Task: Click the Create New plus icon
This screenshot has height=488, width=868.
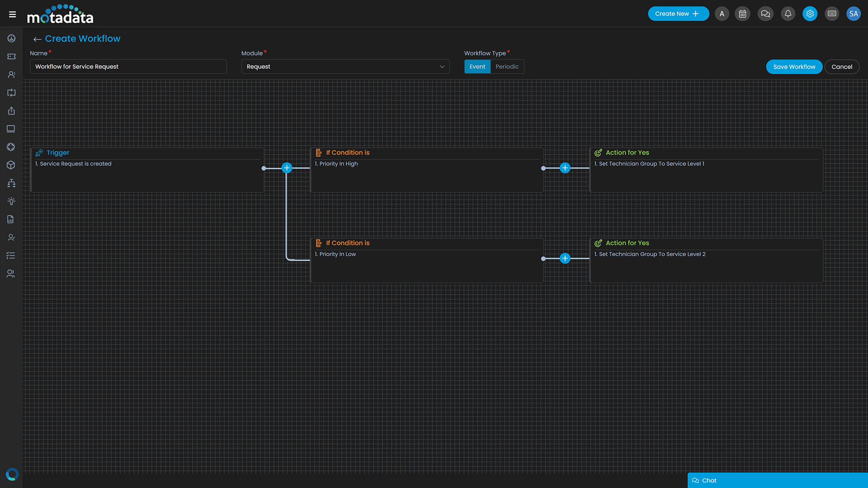Action: [x=696, y=13]
